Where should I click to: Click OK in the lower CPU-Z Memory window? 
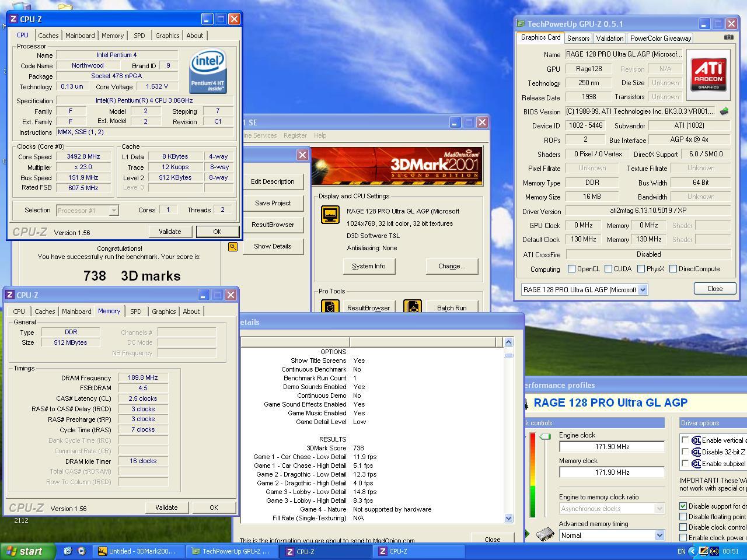(x=214, y=508)
